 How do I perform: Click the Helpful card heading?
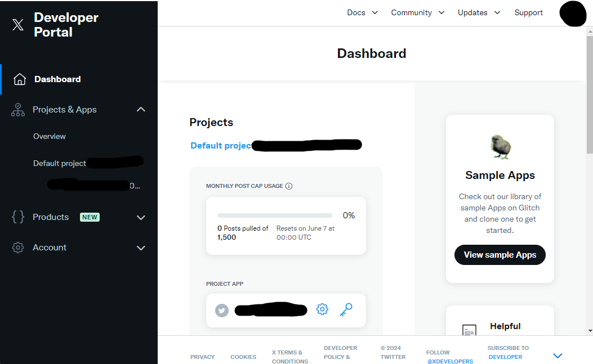[505, 326]
